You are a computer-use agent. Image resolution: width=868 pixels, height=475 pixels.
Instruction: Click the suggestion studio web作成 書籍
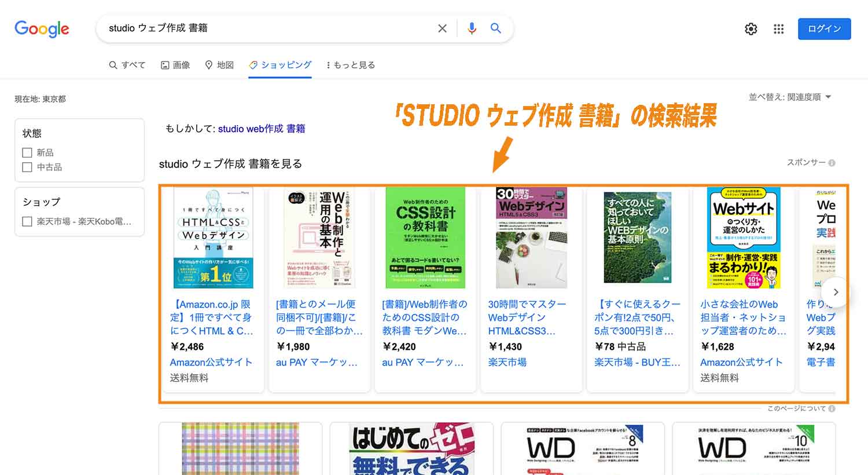point(262,129)
